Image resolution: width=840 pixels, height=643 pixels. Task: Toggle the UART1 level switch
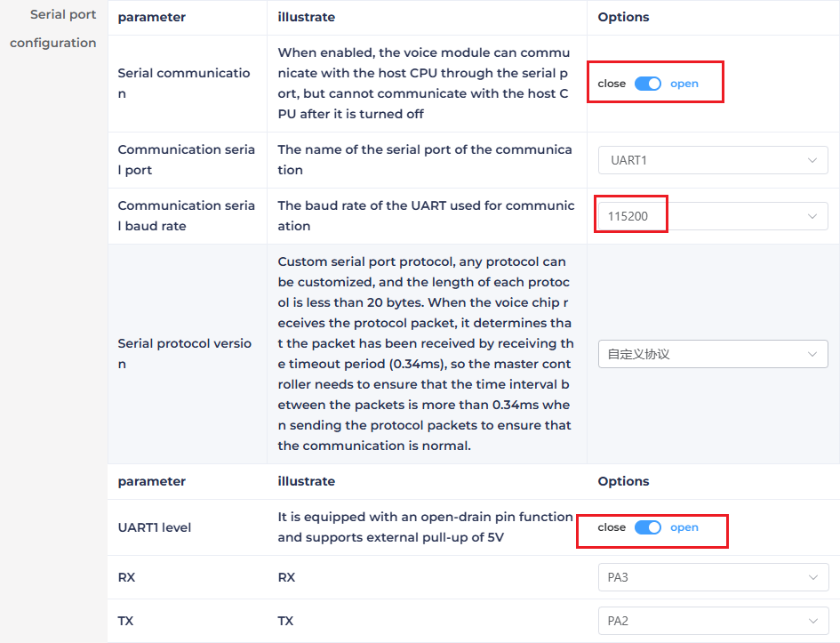[648, 527]
